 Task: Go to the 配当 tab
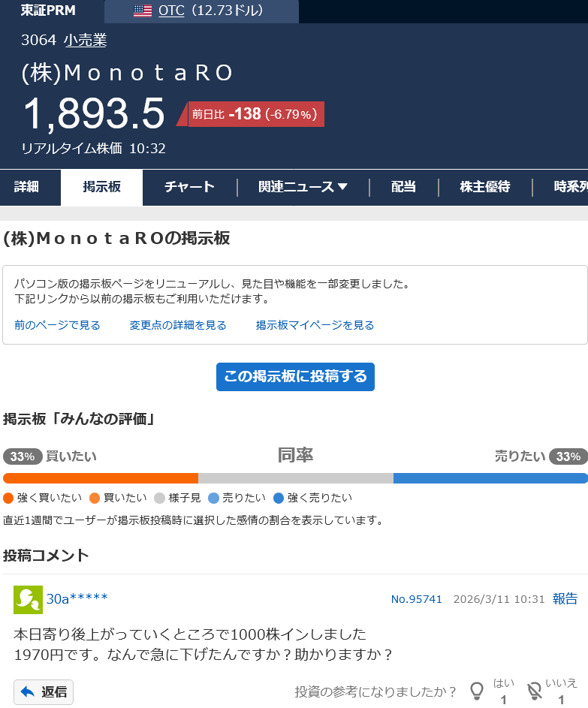403,188
